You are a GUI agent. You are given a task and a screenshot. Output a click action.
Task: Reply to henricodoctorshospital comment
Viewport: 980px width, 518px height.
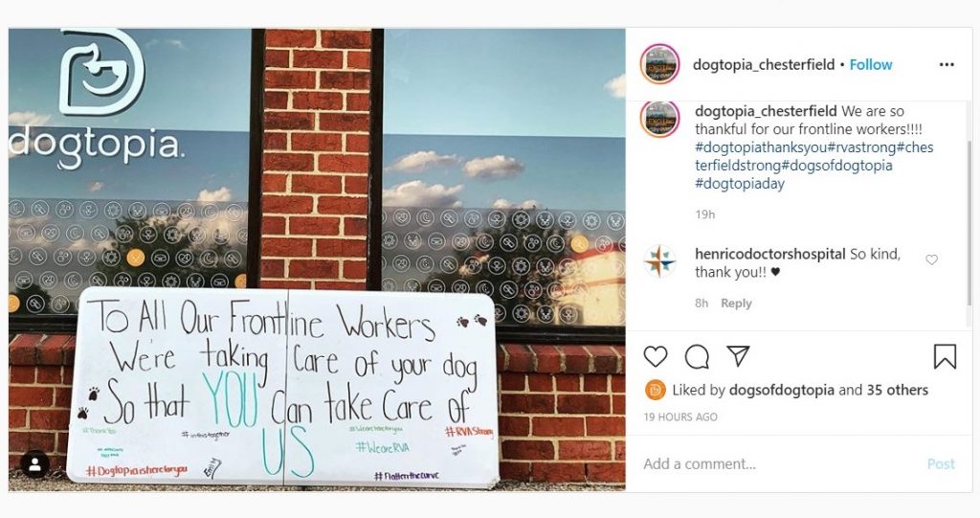[x=736, y=304]
